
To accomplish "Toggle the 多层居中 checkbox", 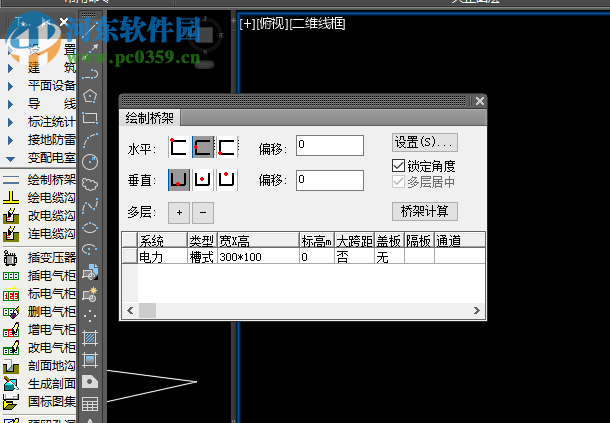I will tap(398, 182).
